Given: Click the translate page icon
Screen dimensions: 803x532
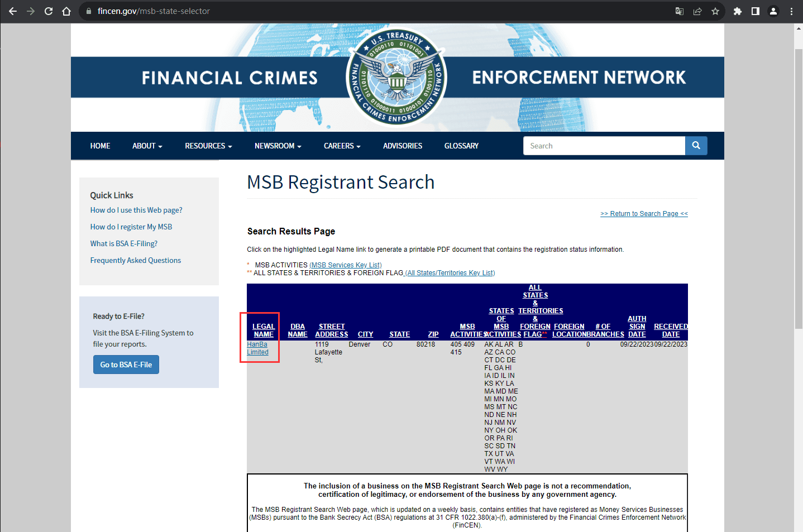Looking at the screenshot, I should click(680, 11).
